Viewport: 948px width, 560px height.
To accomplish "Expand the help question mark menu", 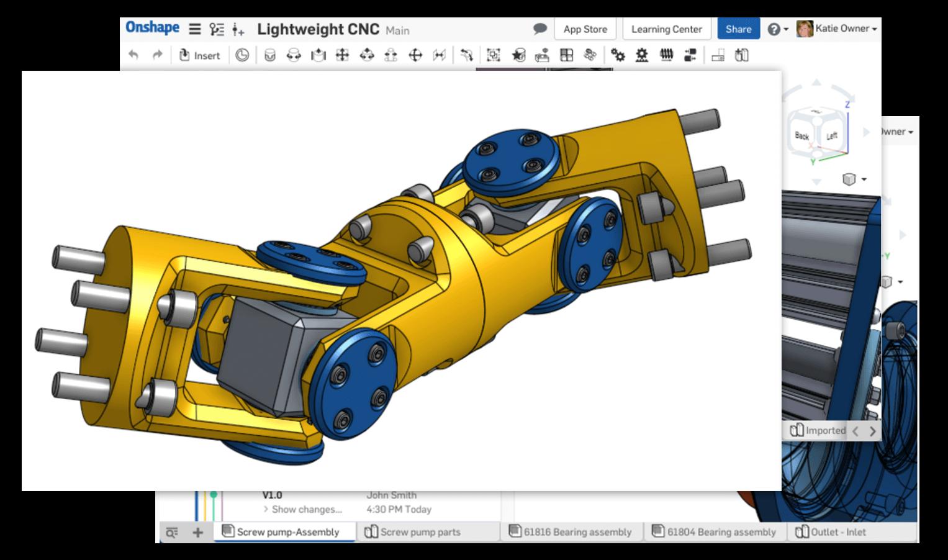I will point(777,29).
